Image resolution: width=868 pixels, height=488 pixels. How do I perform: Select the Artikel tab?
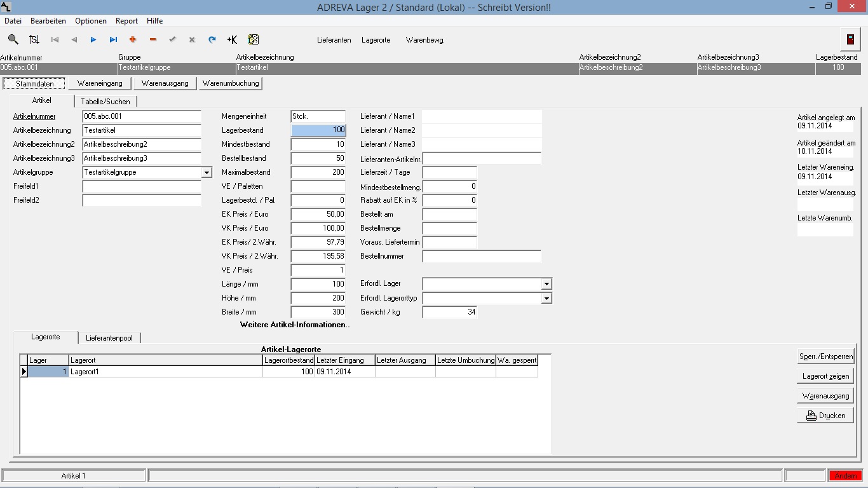tap(42, 100)
